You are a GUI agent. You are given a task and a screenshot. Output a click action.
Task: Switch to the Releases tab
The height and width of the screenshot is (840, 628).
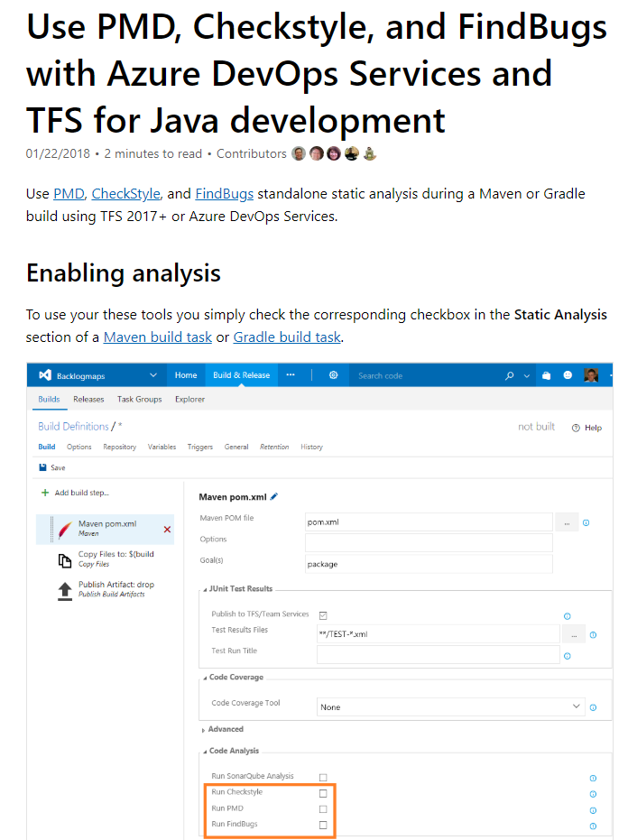point(88,399)
